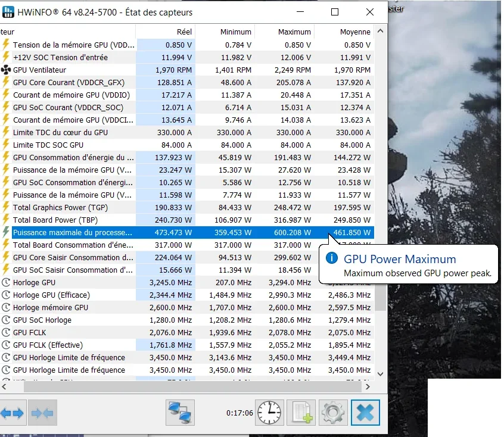Click the HWiNFO app icon in title bar
The height and width of the screenshot is (437, 504).
click(8, 12)
